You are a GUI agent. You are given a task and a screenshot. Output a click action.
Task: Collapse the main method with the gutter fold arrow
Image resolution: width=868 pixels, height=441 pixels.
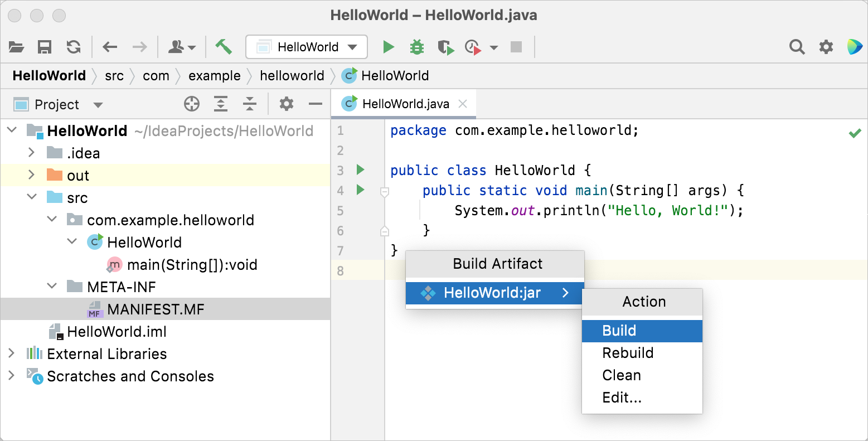(384, 191)
